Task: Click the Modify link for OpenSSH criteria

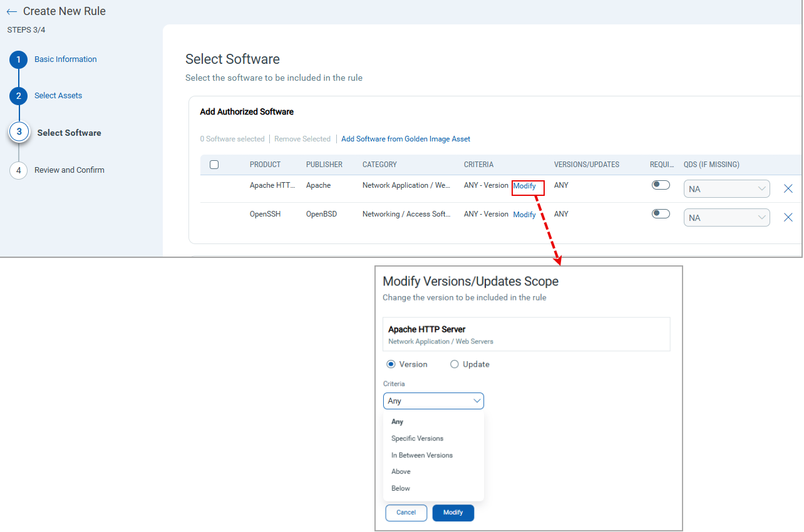Action: (524, 214)
